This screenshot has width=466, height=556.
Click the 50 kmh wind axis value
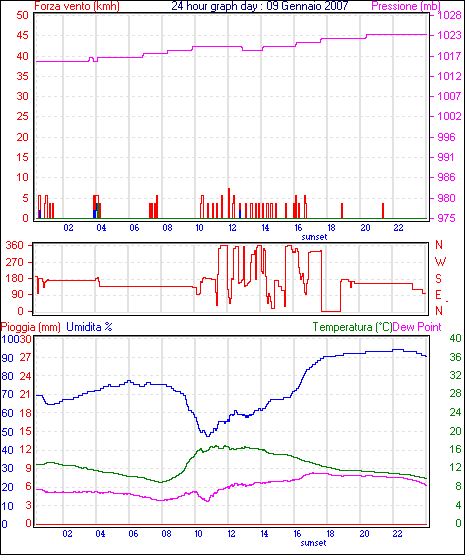pyautogui.click(x=22, y=15)
